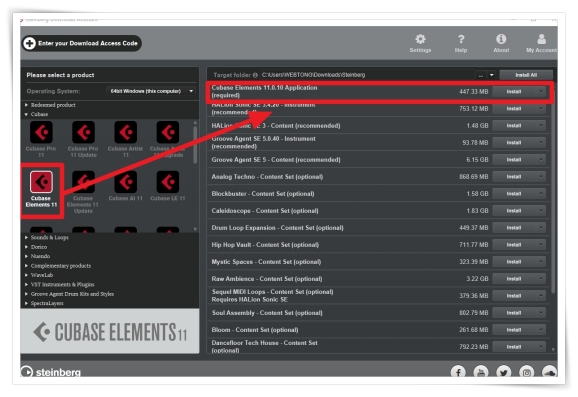Open Steinberg Instagram icon
578x397 pixels.
click(527, 372)
